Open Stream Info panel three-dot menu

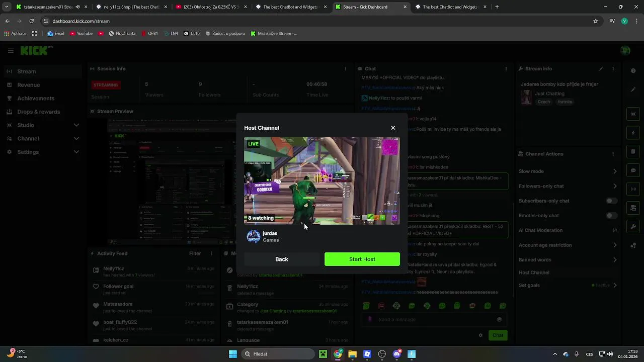(x=613, y=69)
